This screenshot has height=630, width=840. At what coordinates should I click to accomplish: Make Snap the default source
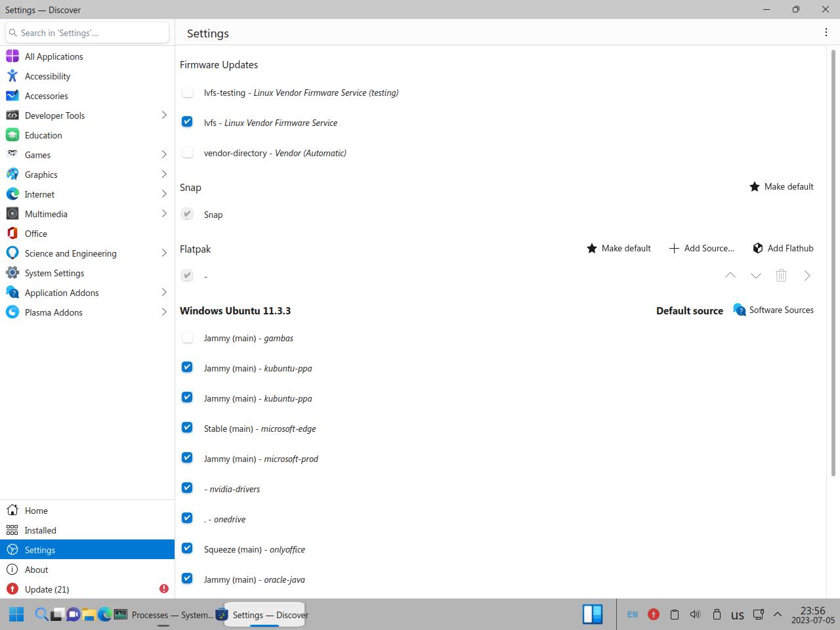[x=782, y=186]
